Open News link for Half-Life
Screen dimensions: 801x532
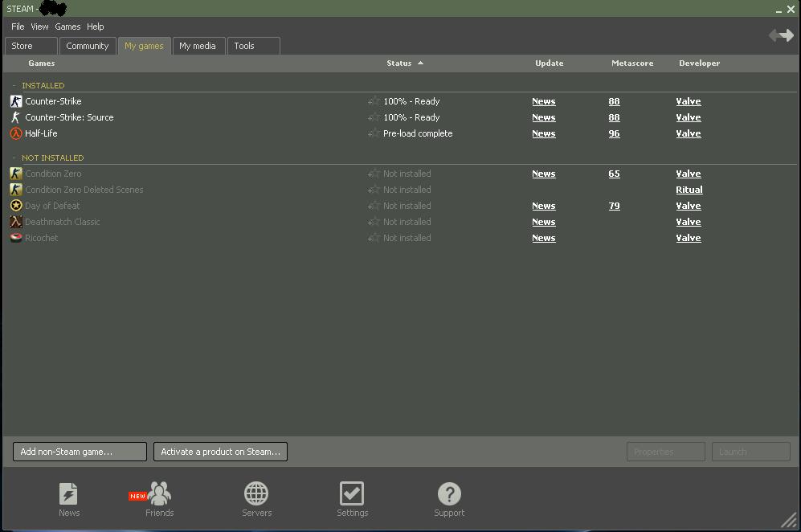(x=544, y=134)
